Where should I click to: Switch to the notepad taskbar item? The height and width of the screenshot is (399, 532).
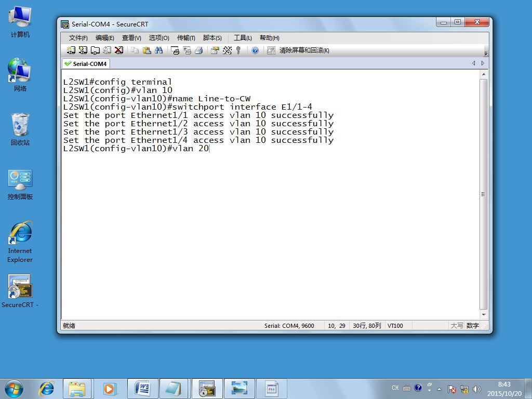click(x=174, y=389)
